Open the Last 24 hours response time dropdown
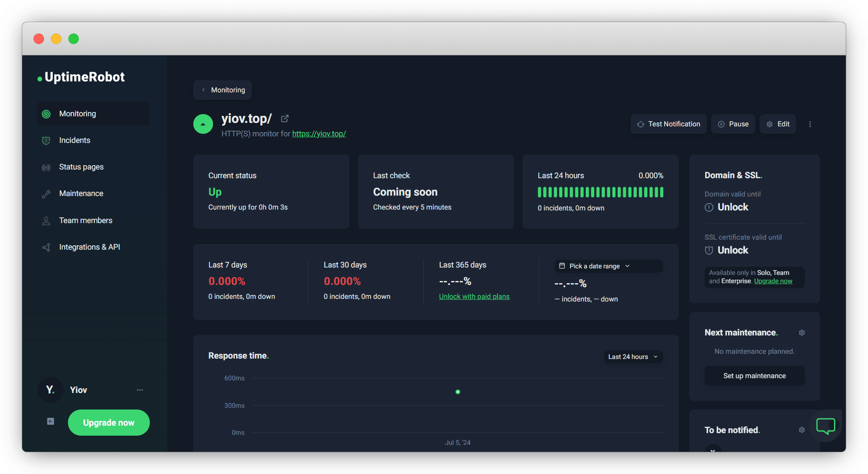The height and width of the screenshot is (474, 868). (x=633, y=357)
